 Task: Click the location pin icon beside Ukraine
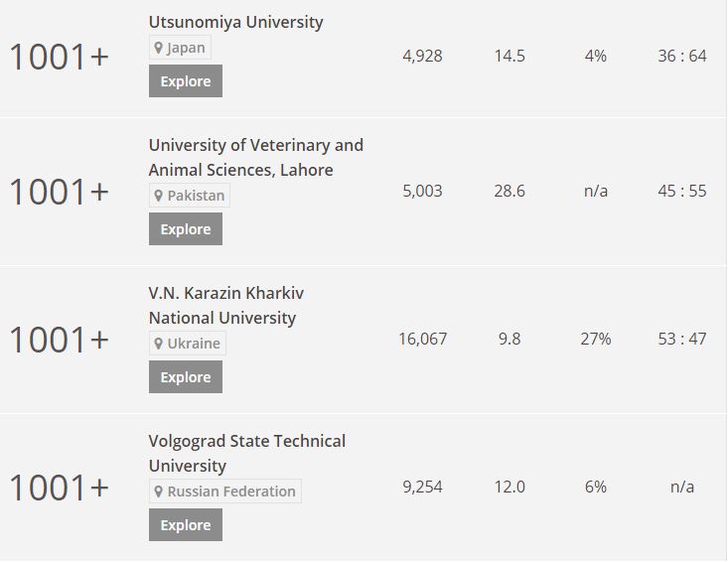coord(158,344)
